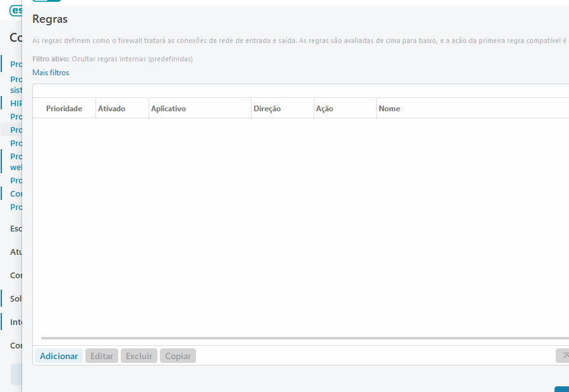Click the Excluir button

[x=138, y=355]
